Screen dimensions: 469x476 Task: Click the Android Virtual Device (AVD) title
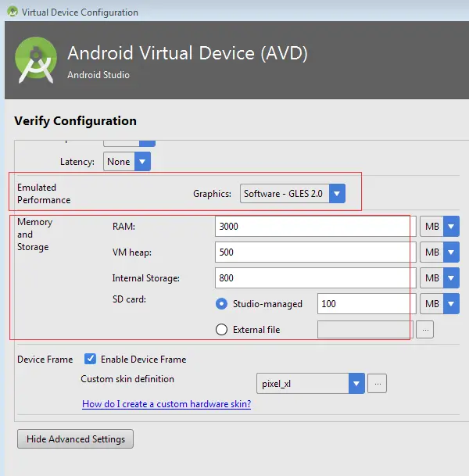click(188, 53)
